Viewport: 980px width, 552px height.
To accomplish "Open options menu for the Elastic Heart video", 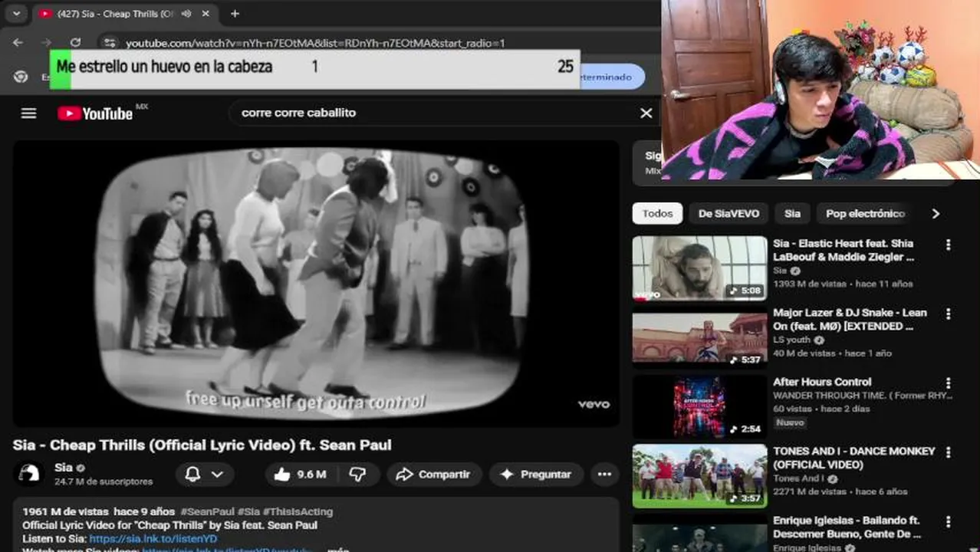I will tap(949, 245).
